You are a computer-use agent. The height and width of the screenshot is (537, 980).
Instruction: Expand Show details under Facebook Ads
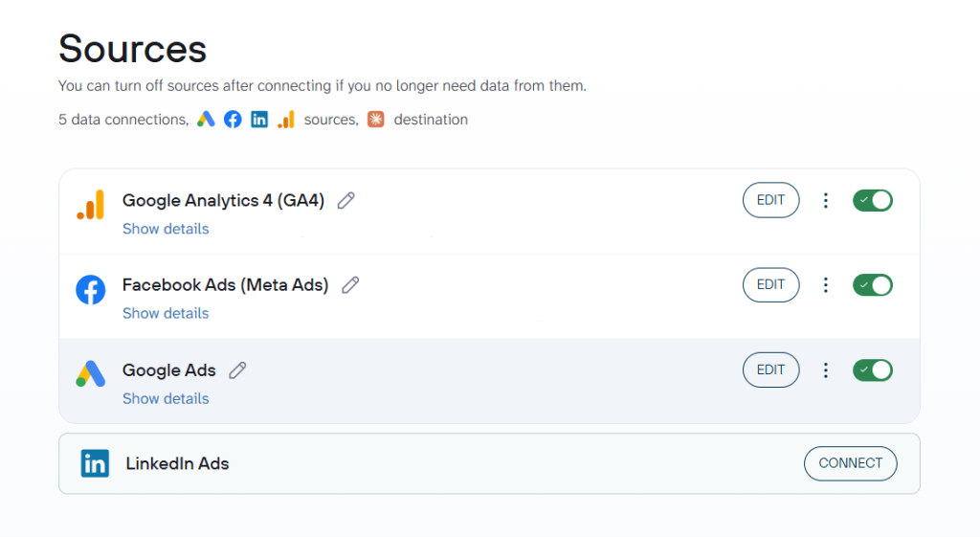click(166, 313)
